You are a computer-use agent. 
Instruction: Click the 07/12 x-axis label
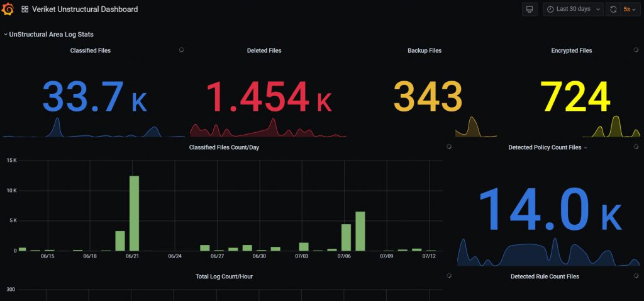(429, 256)
